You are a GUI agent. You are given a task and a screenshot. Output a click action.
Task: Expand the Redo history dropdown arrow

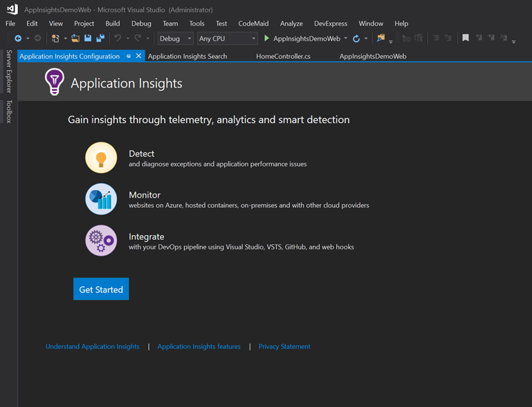147,39
